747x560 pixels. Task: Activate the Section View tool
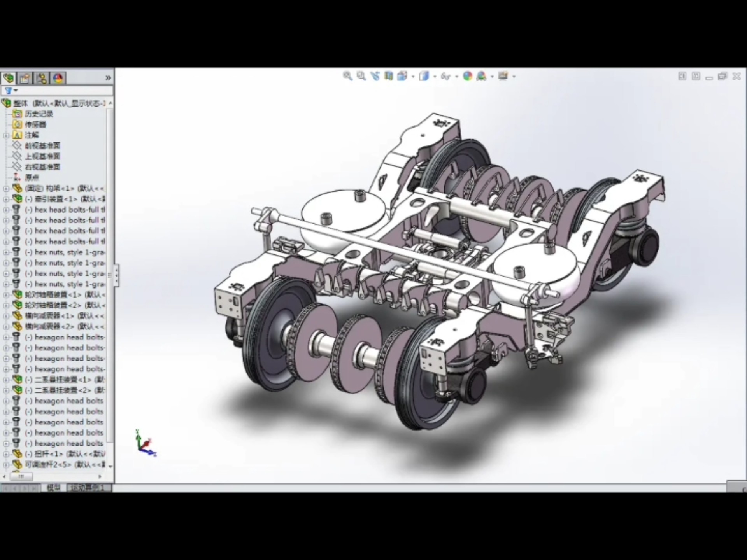point(389,76)
